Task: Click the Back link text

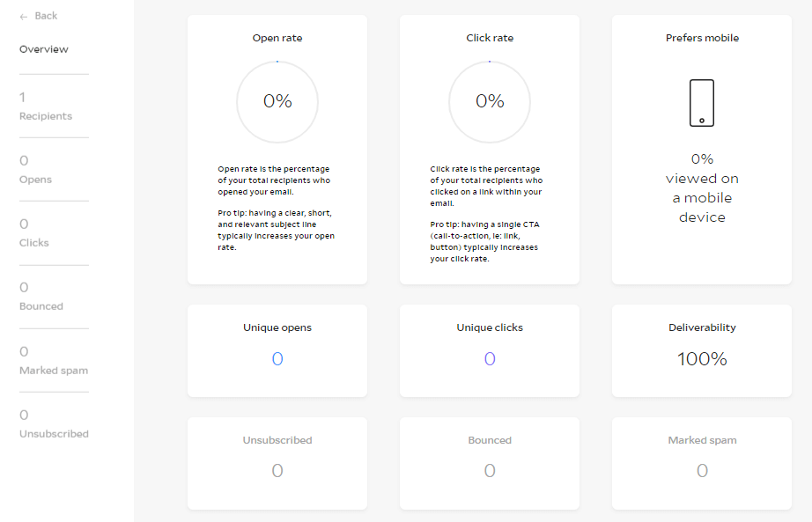Action: pos(46,16)
